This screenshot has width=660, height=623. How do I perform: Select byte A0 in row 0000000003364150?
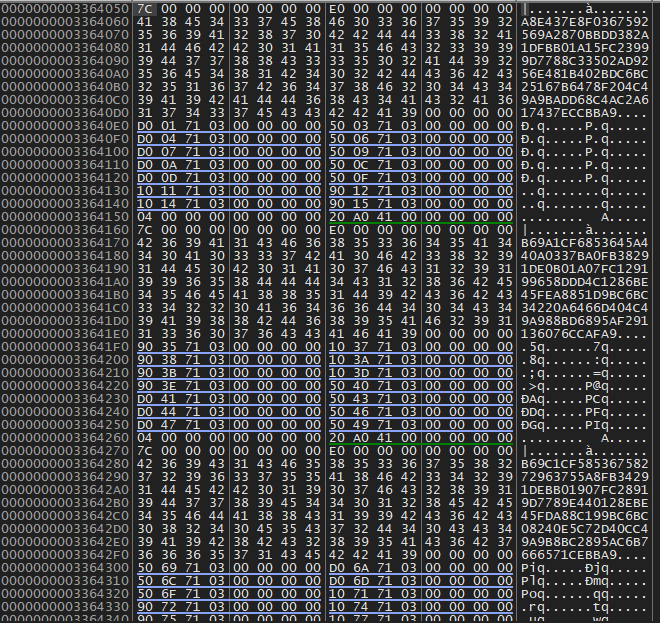pyautogui.click(x=361, y=217)
